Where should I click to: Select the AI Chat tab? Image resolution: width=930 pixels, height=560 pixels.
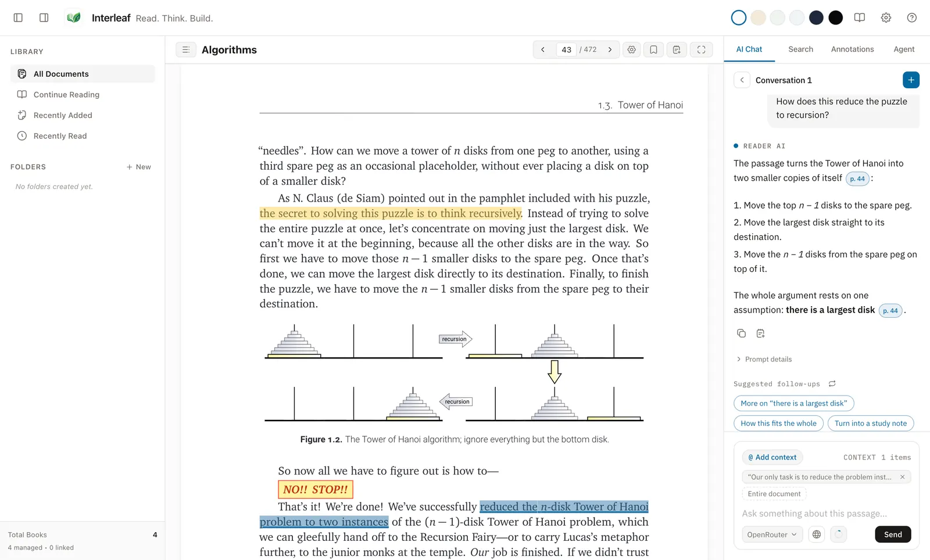point(749,49)
